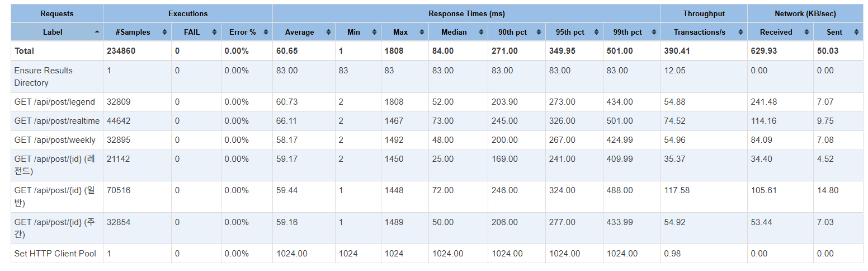Select the GET /api/post/weekly label
This screenshot has height=271, width=868.
click(55, 140)
